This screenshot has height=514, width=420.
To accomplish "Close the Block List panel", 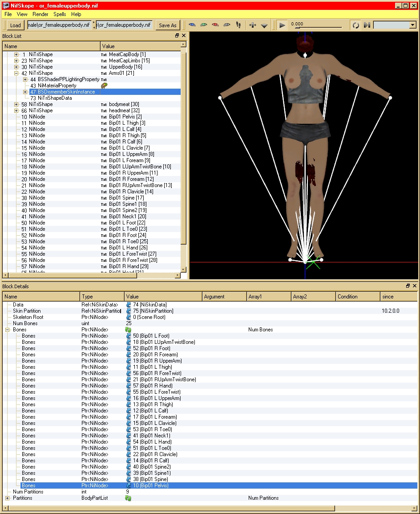I will point(184,36).
